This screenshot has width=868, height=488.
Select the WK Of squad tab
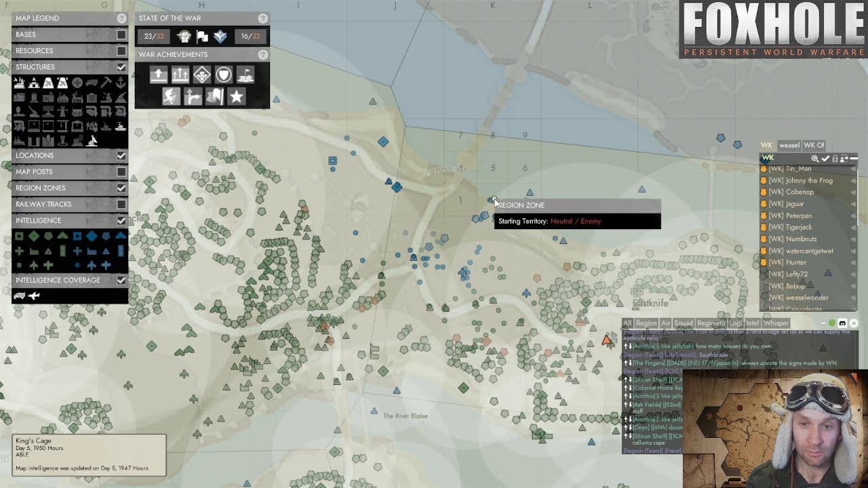point(814,145)
